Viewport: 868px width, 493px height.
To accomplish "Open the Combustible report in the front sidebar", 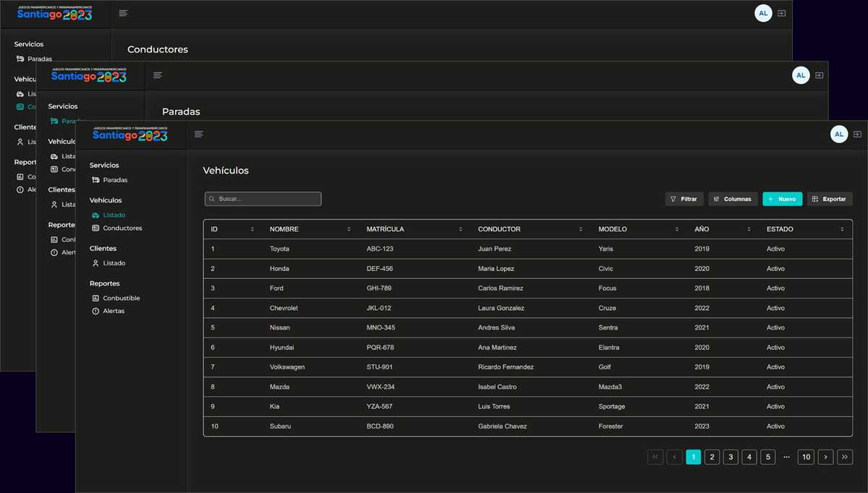I will 121,299.
